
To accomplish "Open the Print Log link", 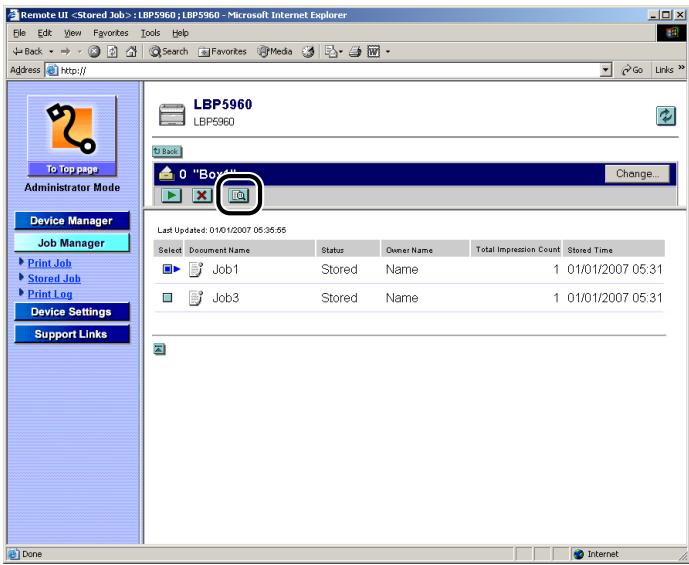I will click(x=50, y=294).
